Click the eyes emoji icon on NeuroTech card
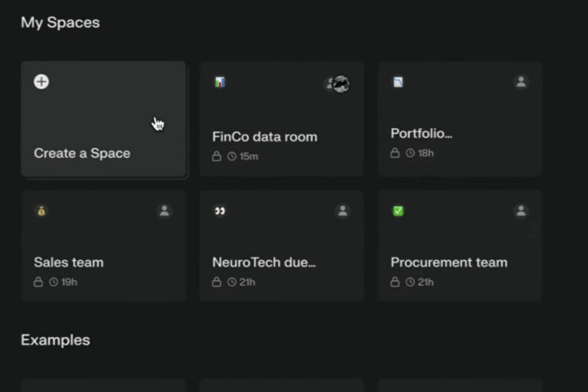 [x=219, y=211]
